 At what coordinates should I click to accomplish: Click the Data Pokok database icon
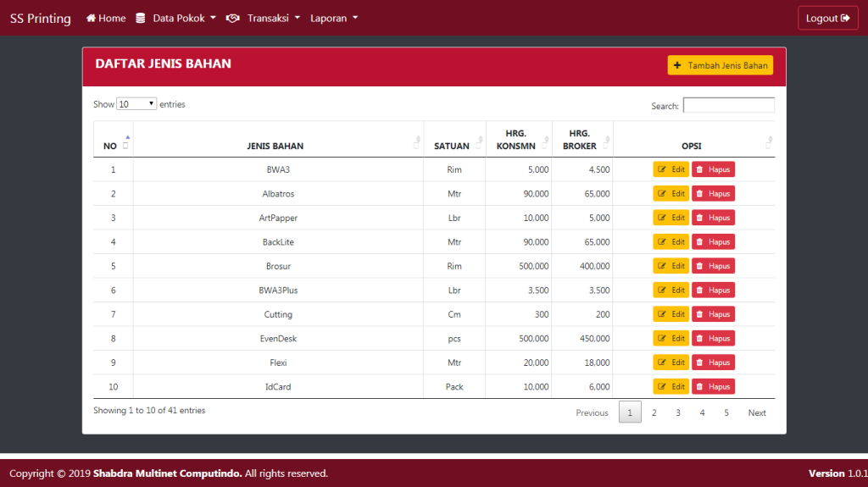tap(141, 19)
